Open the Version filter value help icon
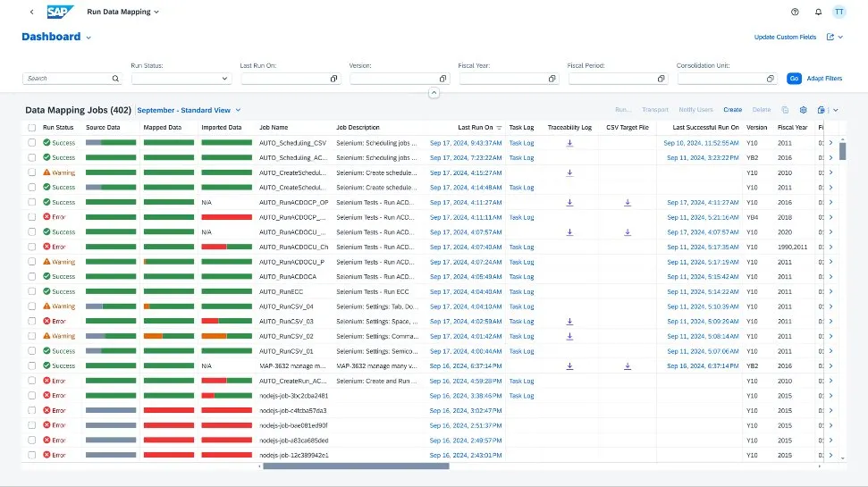Screen dimensions: 868x487 point(442,79)
